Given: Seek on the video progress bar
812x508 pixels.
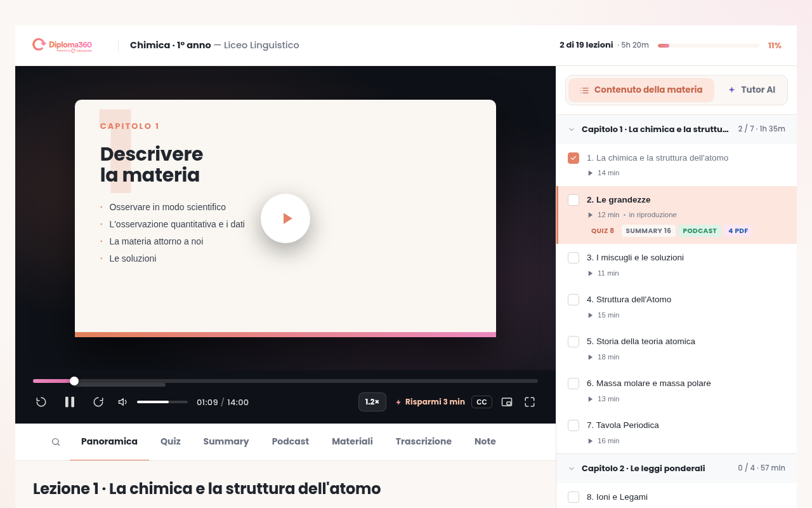Looking at the screenshot, I should coord(285,381).
